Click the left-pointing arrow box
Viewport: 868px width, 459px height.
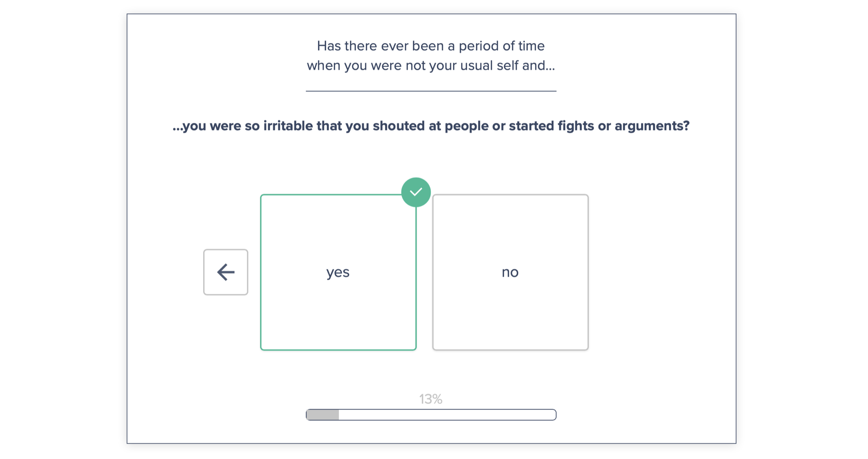226,272
